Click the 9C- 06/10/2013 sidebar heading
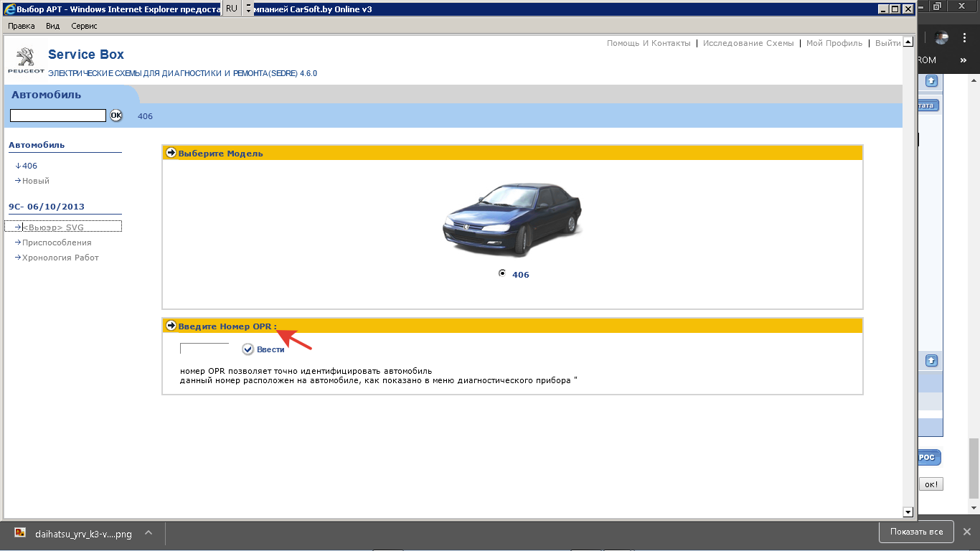The image size is (980, 551). 47,207
